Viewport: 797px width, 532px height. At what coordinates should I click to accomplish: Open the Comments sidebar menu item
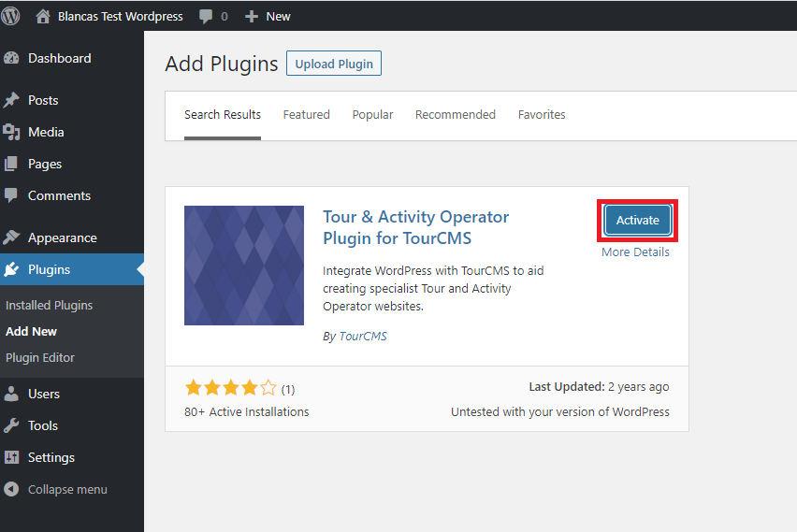coord(60,195)
